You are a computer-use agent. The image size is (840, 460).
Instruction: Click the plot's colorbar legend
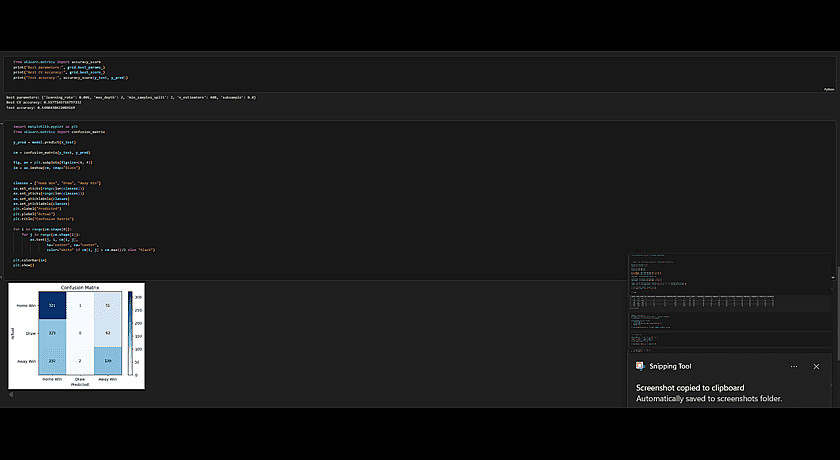[x=130, y=333]
